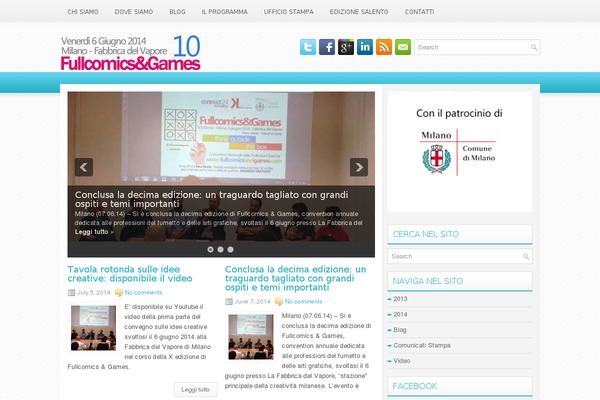Click the 'June 7, 2014' date text
Viewport: 600px width, 400px height.
[x=253, y=302]
